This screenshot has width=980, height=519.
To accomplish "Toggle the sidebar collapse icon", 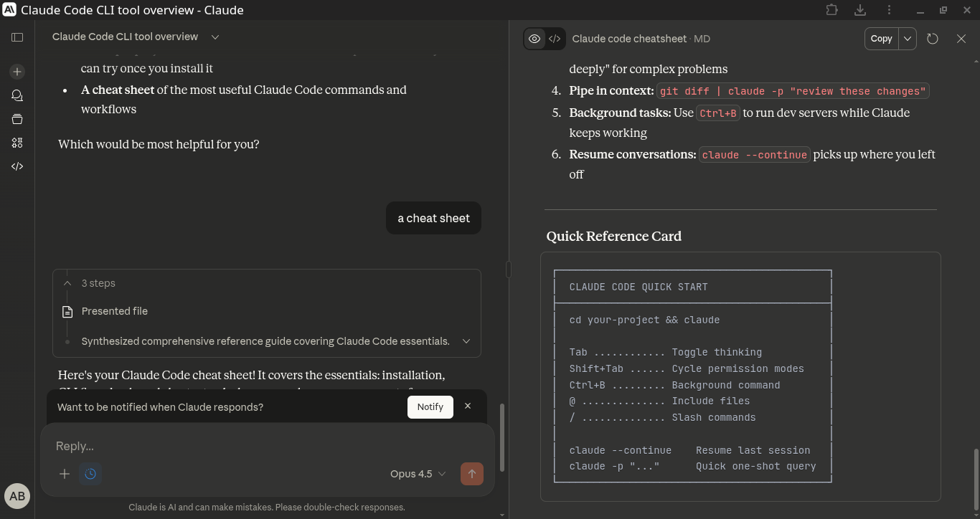I will pyautogui.click(x=17, y=37).
